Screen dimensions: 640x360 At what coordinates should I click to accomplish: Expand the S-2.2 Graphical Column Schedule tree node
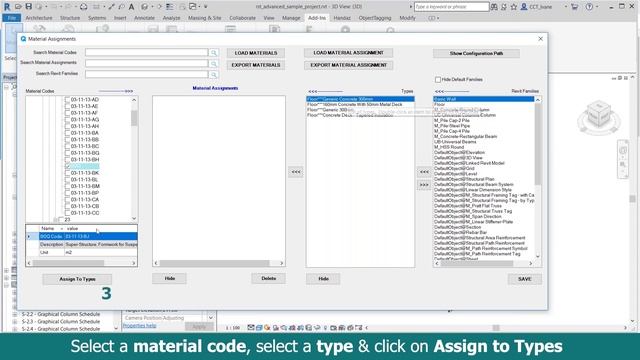15,314
